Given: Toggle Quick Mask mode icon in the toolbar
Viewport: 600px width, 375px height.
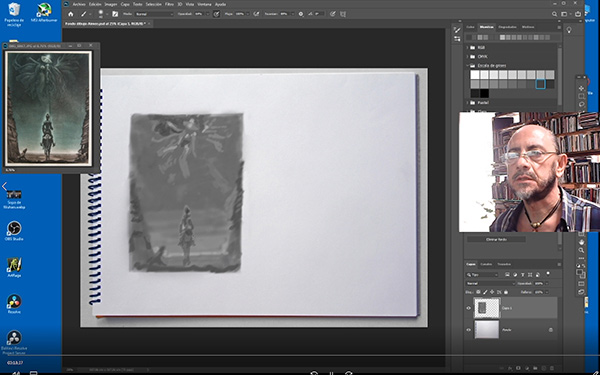Looking at the screenshot, I should 581,284.
